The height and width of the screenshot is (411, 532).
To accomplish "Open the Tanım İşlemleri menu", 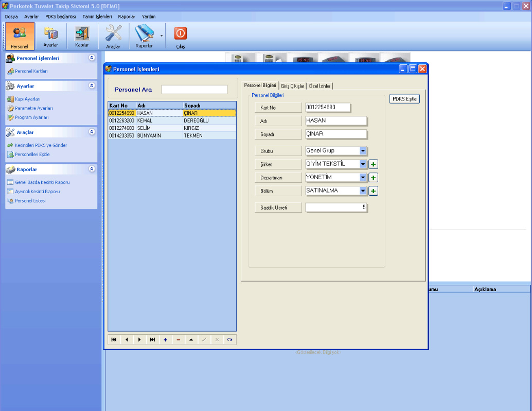I will tap(97, 16).
